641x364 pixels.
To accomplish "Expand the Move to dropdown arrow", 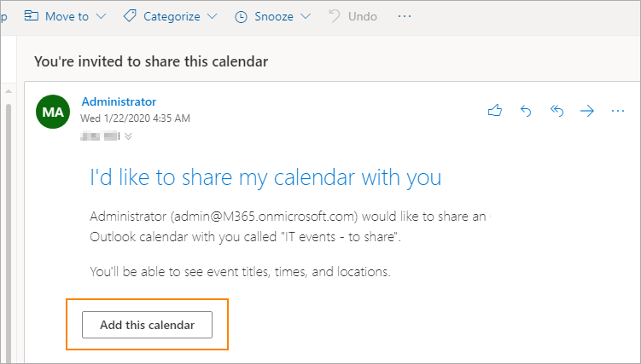I will 102,16.
